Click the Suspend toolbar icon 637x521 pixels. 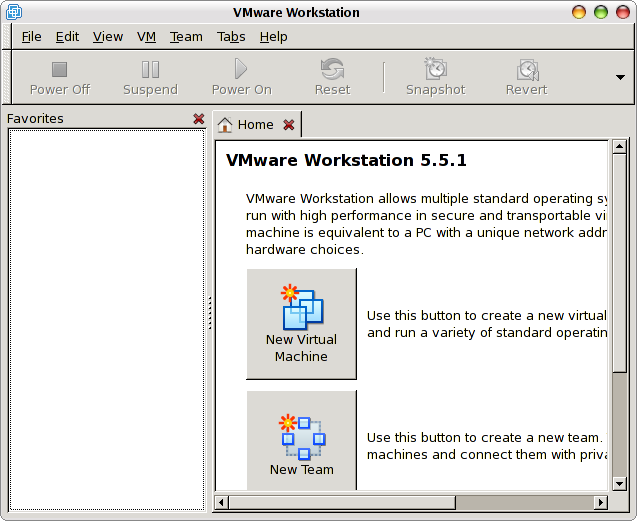(150, 69)
